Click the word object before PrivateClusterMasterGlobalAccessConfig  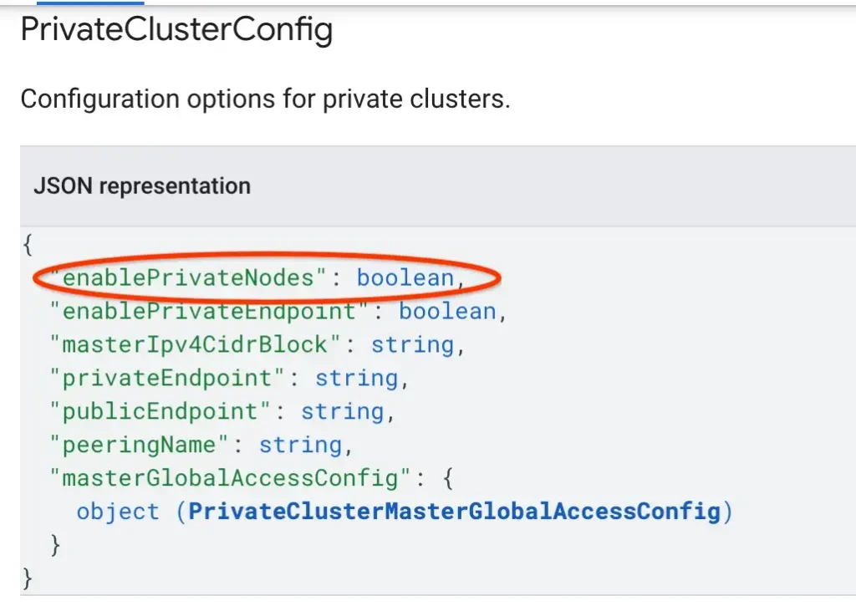click(x=118, y=512)
